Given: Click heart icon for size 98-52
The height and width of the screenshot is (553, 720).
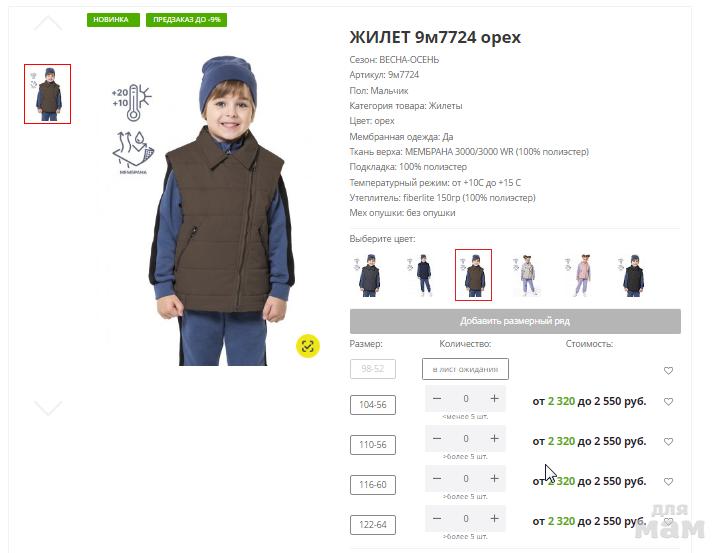Looking at the screenshot, I should click(x=668, y=371).
